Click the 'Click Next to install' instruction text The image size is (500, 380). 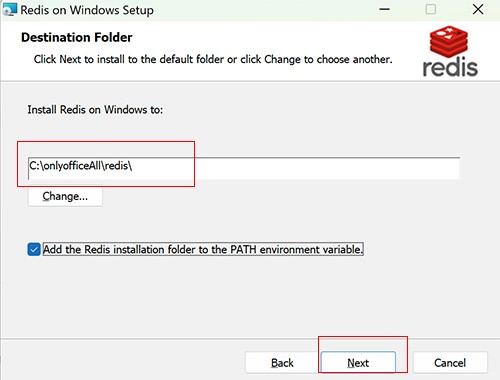[213, 59]
